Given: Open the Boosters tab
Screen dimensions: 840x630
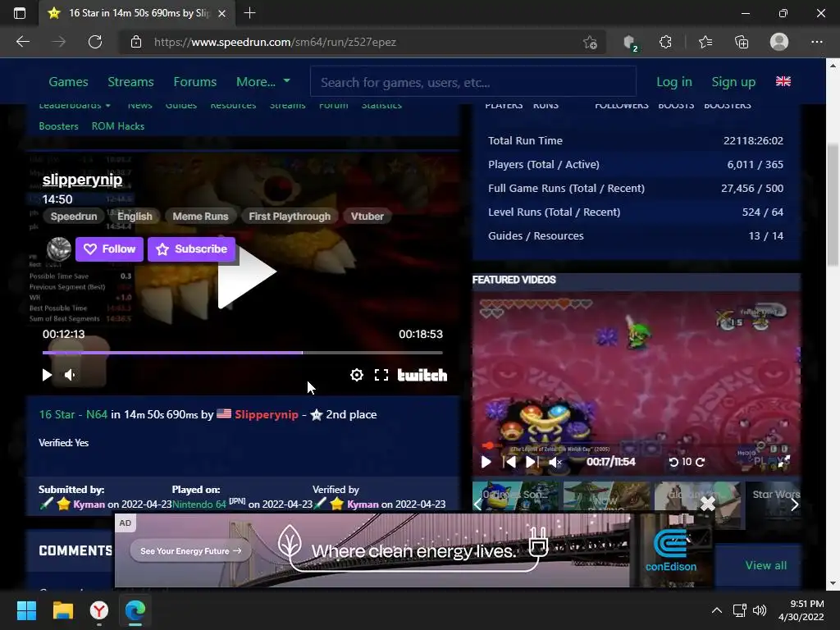Looking at the screenshot, I should pyautogui.click(x=59, y=126).
